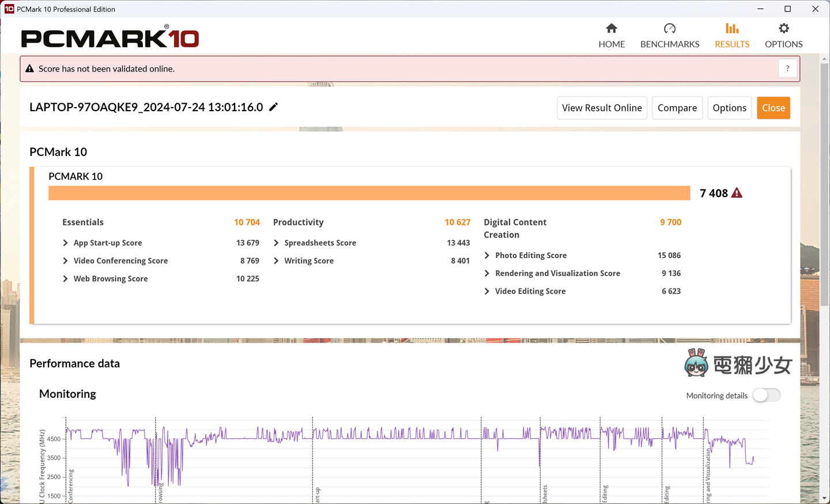Click the Web Browsing value 10 225
Screen dimensions: 830x504
(x=248, y=279)
